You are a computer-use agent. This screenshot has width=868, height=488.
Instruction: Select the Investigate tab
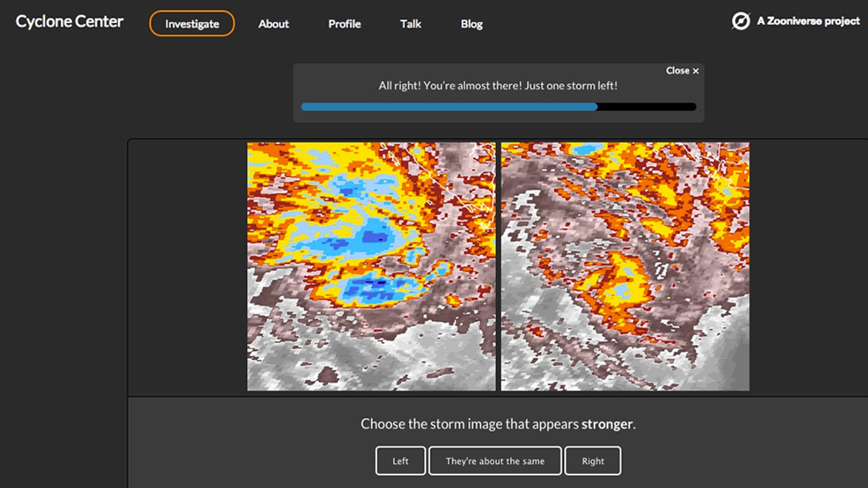(192, 24)
